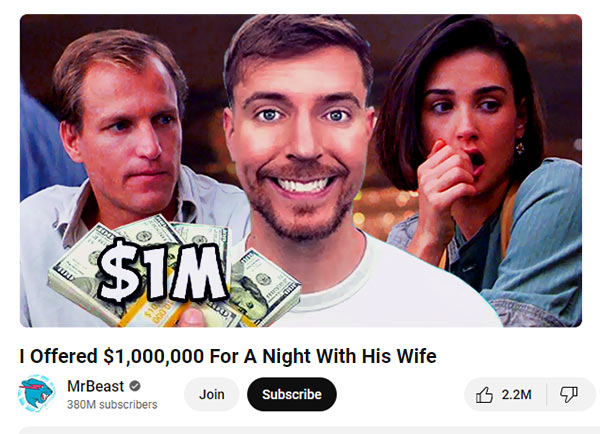Click the cash stack right of $1M

(264, 285)
